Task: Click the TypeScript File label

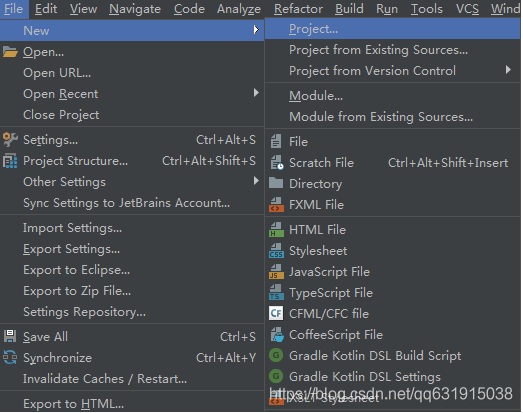Action: coord(331,293)
